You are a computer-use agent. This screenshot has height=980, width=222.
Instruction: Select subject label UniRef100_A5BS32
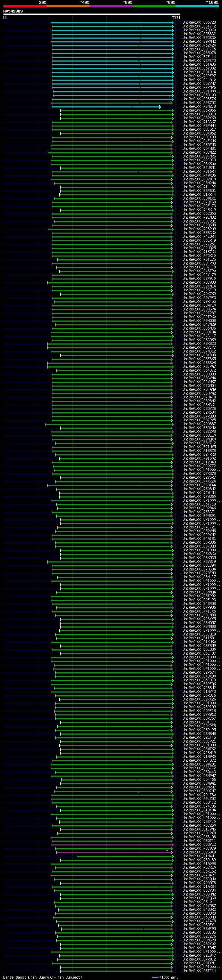click(199, 34)
